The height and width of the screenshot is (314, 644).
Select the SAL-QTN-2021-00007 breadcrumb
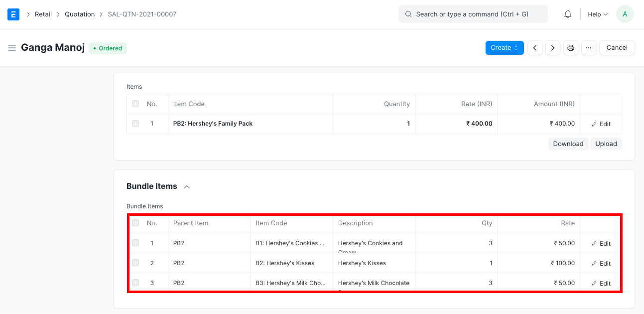tap(142, 14)
